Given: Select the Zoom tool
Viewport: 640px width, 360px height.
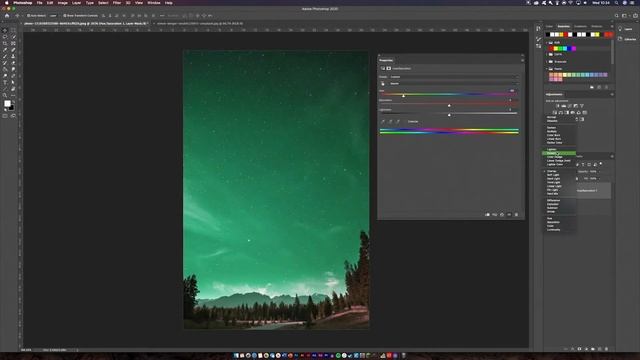Looking at the screenshot, I should tap(5, 96).
